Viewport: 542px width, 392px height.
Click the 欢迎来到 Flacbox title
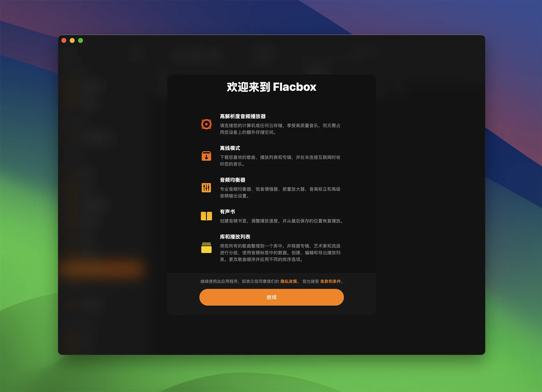(x=271, y=87)
